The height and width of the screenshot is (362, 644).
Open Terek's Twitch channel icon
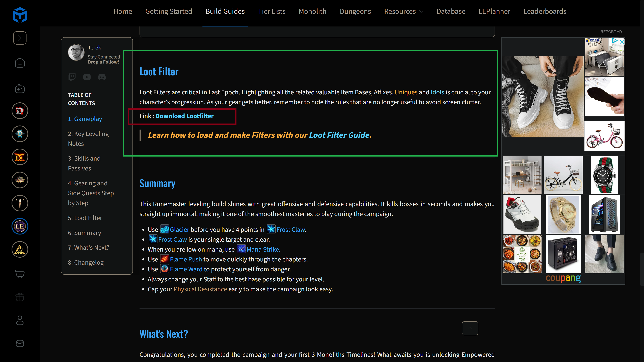[x=72, y=77]
